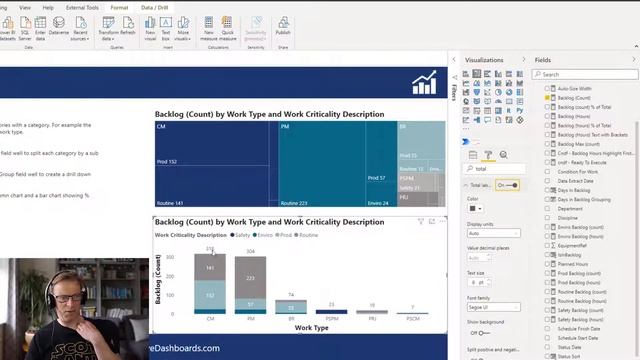The image size is (640, 360).
Task: Open Font family Segoe UI dropdown
Action: pyautogui.click(x=493, y=307)
